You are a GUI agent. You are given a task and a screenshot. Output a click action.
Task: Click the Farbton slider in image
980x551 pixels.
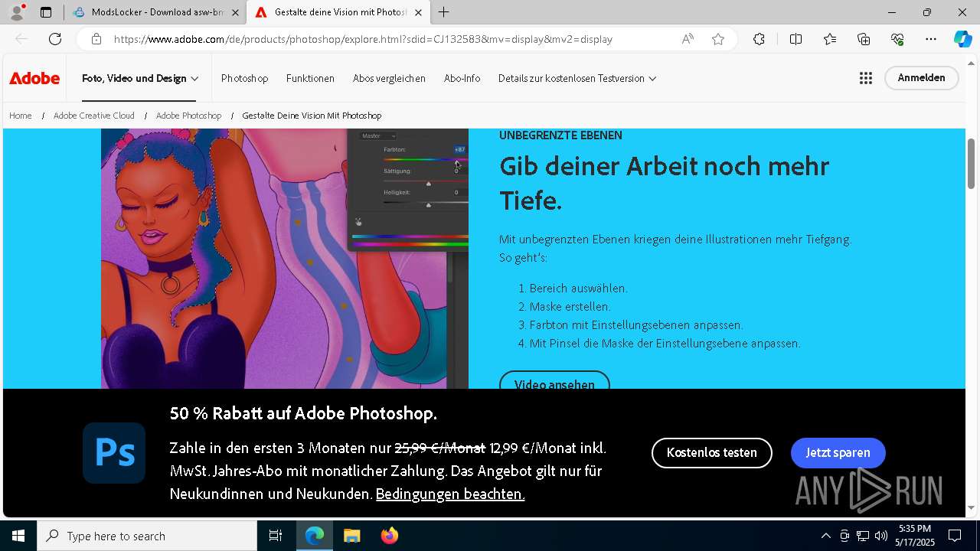(x=425, y=159)
